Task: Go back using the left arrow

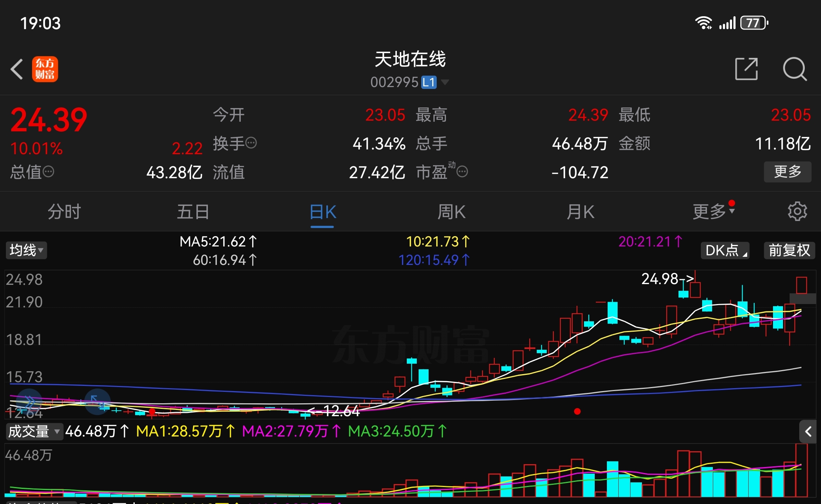Action: coord(17,69)
